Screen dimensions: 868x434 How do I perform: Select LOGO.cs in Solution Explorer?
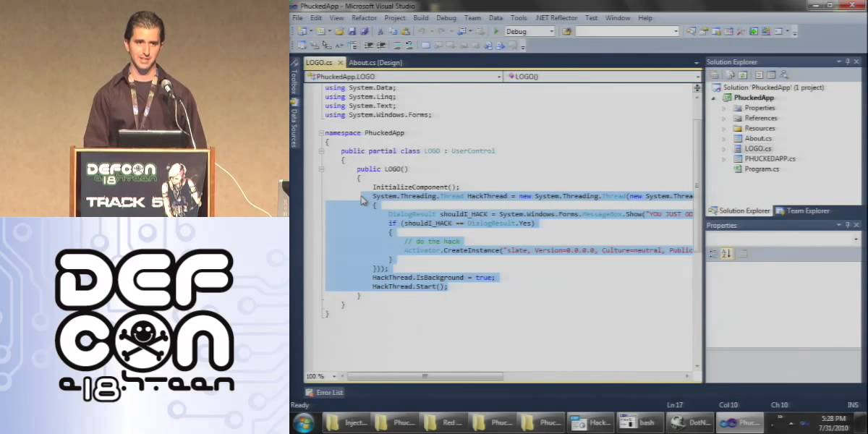757,148
